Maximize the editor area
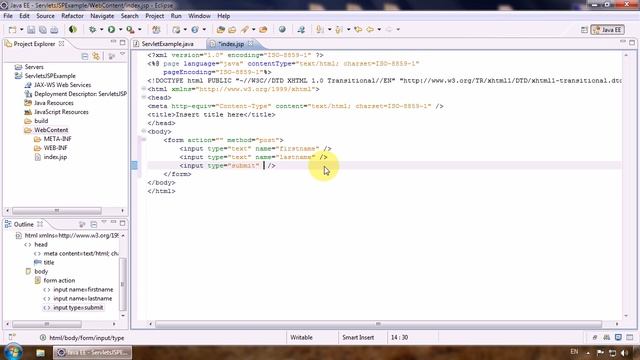 (x=632, y=42)
